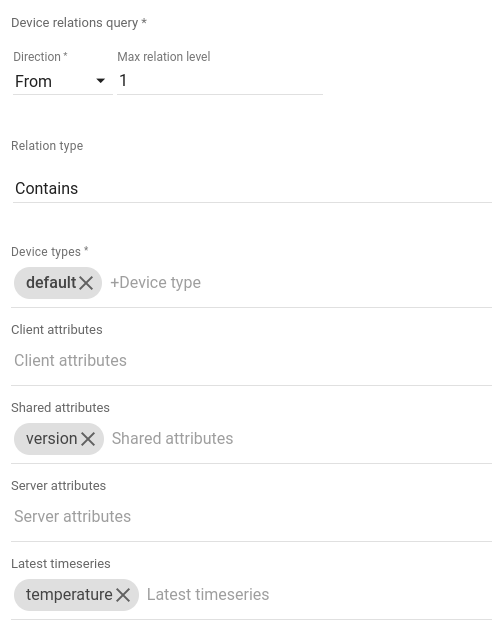Click the Max relation level label
Viewport: 492px width, 631px height.
click(164, 57)
